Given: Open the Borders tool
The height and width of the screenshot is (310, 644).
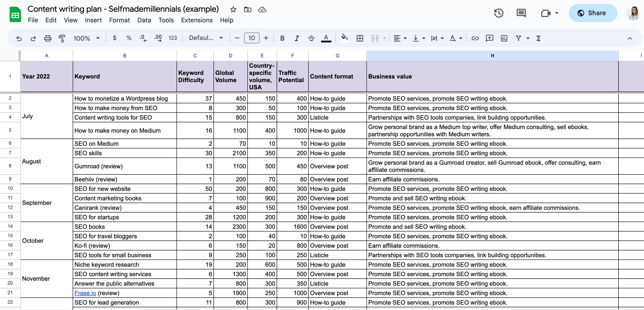Looking at the screenshot, I should [360, 38].
